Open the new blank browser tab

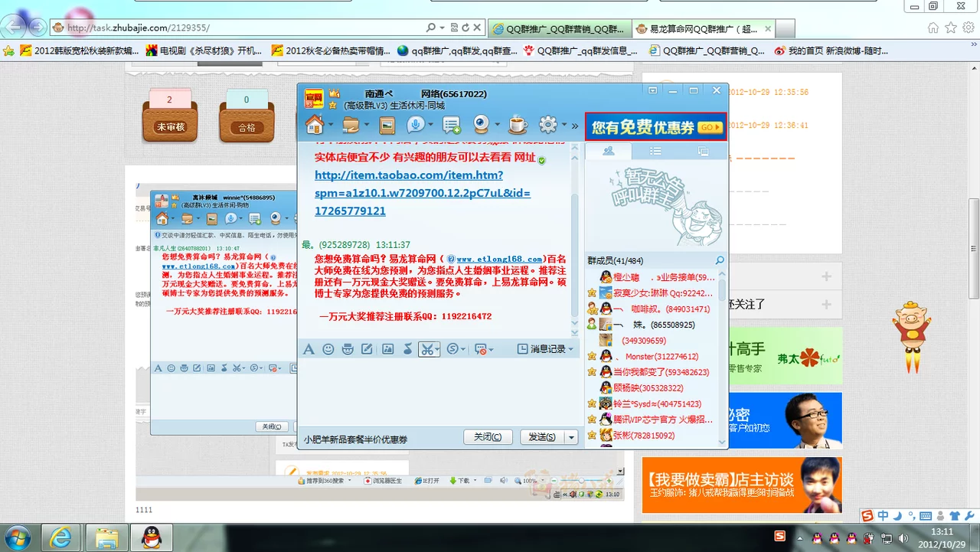pyautogui.click(x=786, y=29)
